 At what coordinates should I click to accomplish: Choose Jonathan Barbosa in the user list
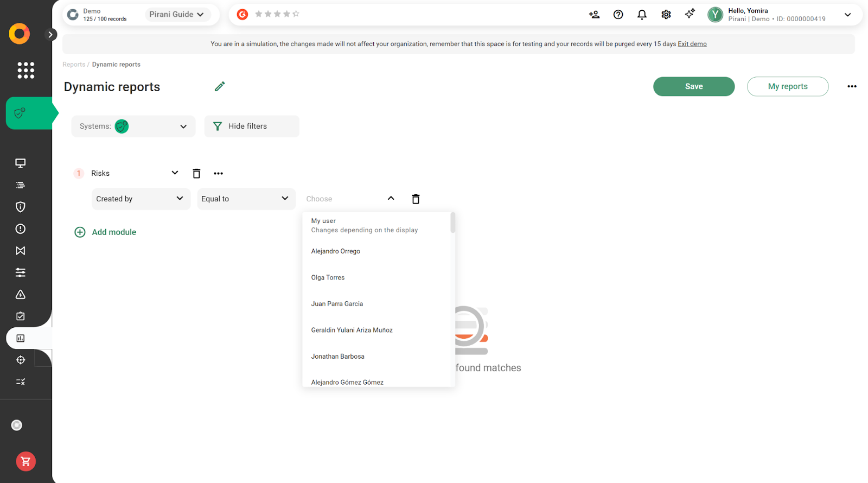point(337,357)
